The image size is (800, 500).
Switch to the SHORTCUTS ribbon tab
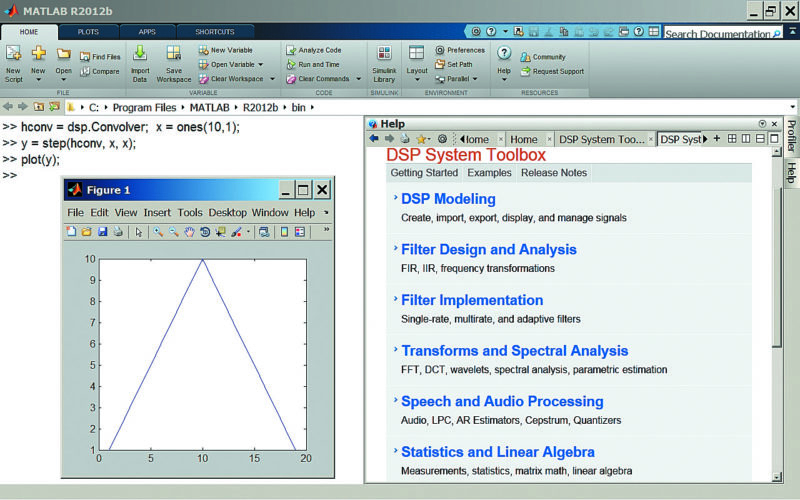point(215,32)
